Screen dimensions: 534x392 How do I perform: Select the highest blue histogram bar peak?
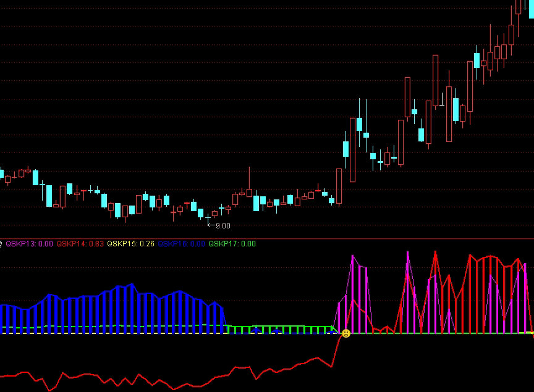coord(131,285)
